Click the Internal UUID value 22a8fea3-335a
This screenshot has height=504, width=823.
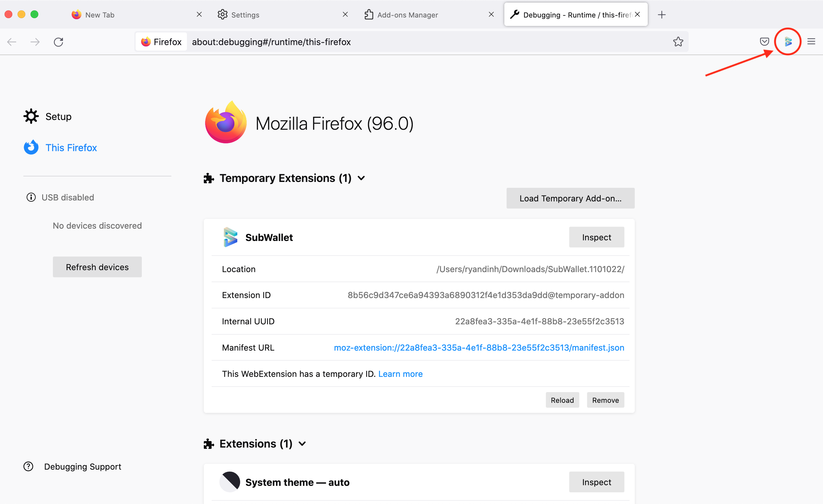[x=539, y=321]
